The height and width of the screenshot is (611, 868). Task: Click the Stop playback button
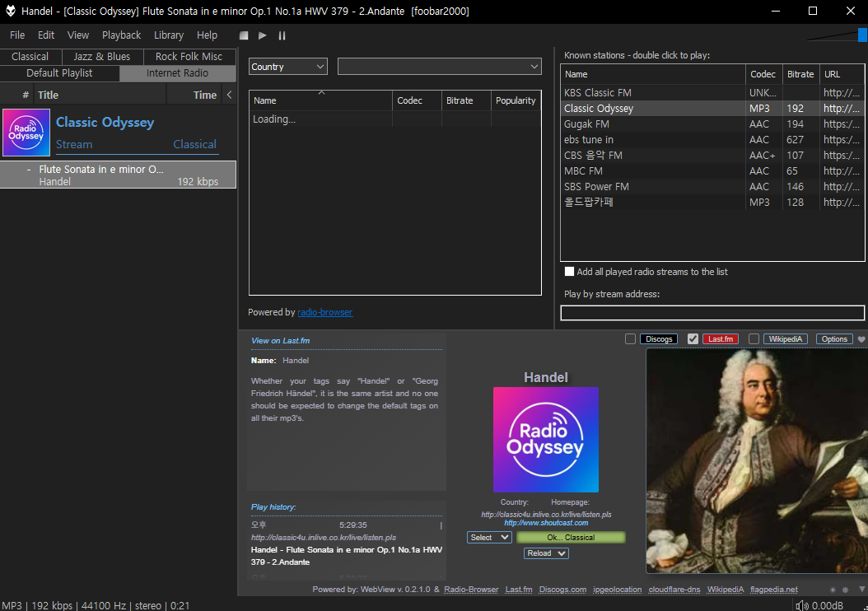point(244,35)
